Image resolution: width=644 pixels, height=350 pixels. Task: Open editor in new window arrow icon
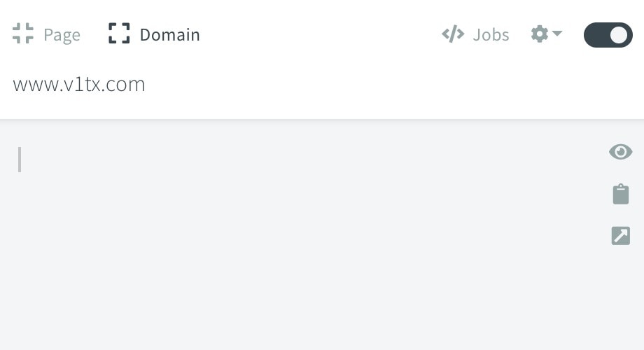[x=621, y=236]
